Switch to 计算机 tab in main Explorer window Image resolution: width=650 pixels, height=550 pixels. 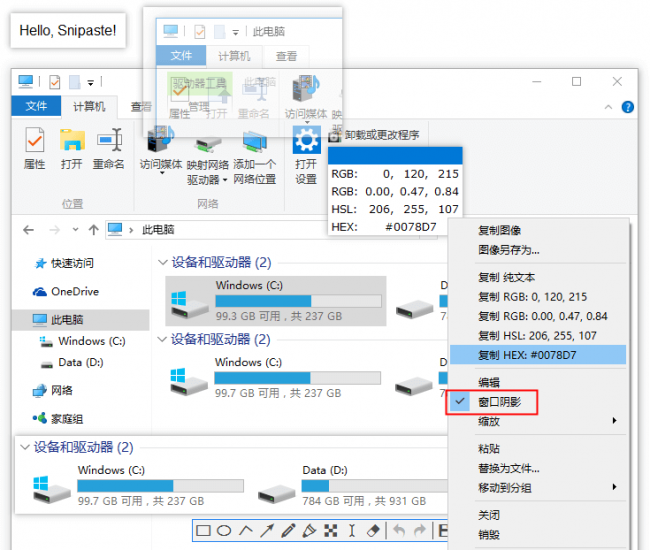click(89, 107)
